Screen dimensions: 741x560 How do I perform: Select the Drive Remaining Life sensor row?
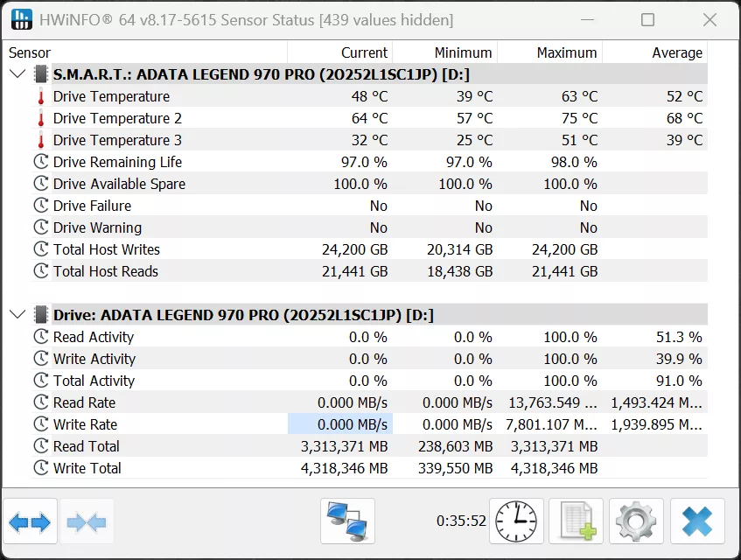[x=369, y=162]
